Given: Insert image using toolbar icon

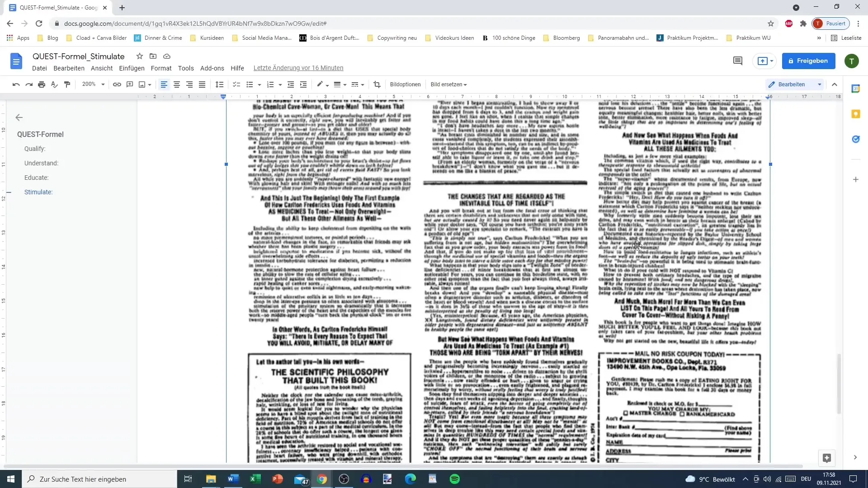Looking at the screenshot, I should (x=142, y=84).
